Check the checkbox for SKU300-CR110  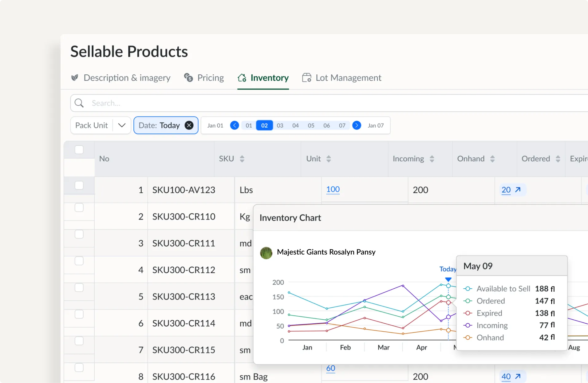point(79,207)
